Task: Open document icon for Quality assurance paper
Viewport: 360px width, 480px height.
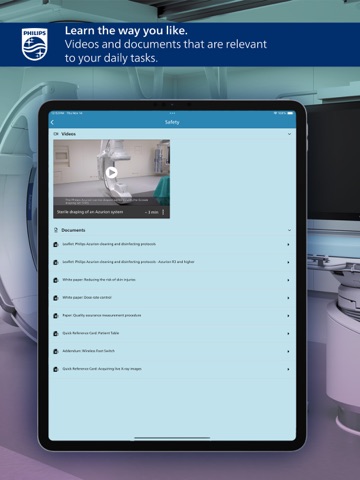Action: coord(56,316)
